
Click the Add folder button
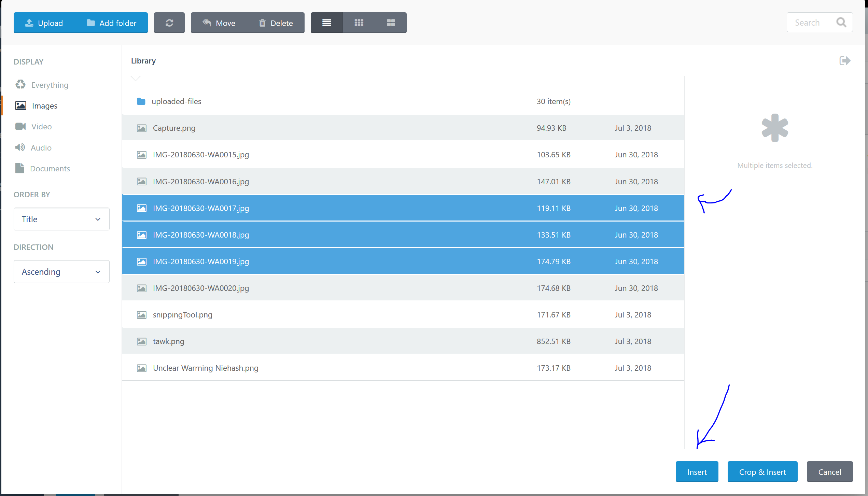pos(111,23)
